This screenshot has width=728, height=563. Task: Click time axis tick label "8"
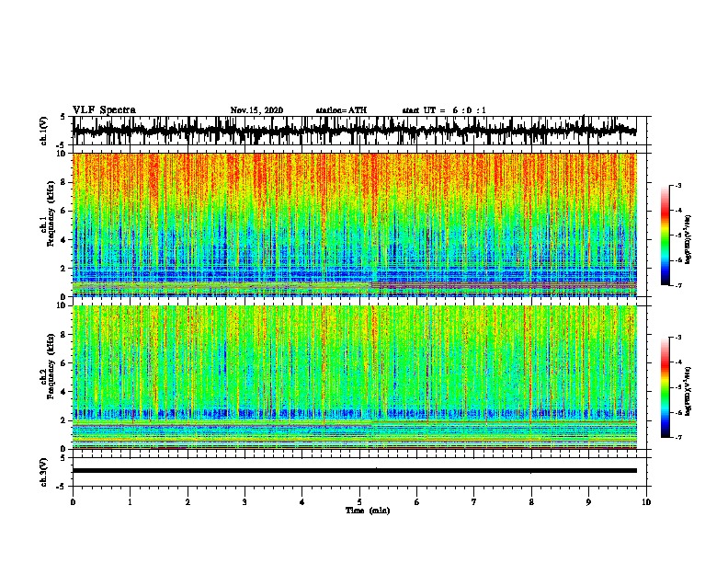pos(531,502)
